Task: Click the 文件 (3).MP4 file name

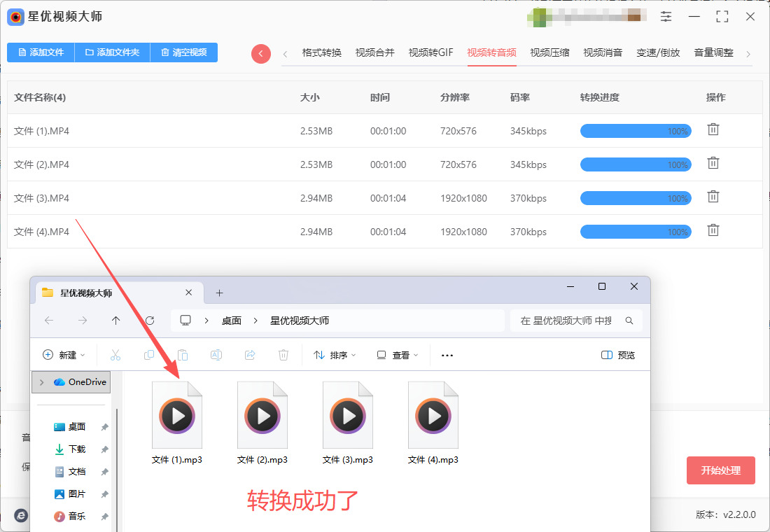Action: (x=42, y=199)
